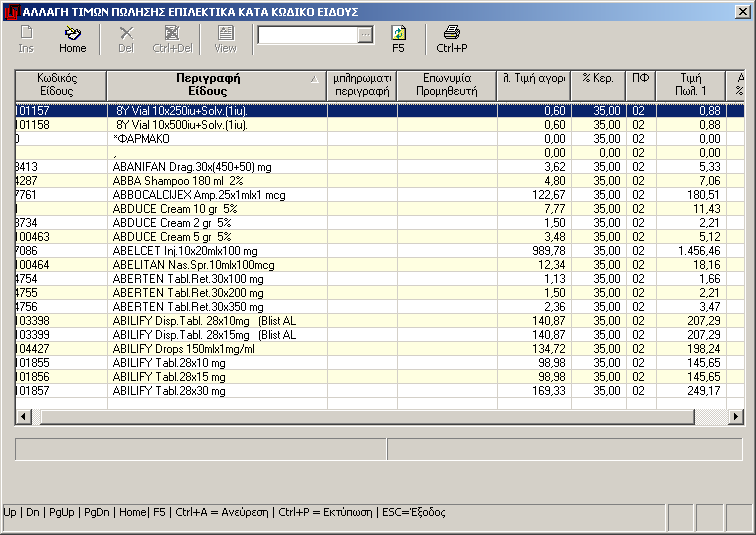Screen dimensions: 756x535
Task: Click the horizontal scrollbar right arrow
Action: [735, 416]
